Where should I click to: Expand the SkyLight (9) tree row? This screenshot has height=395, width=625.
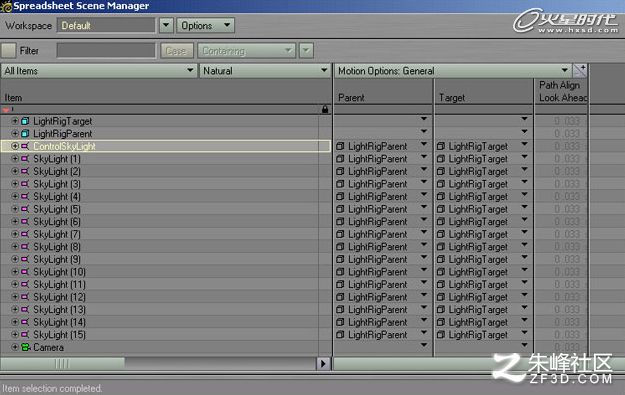(x=15, y=259)
